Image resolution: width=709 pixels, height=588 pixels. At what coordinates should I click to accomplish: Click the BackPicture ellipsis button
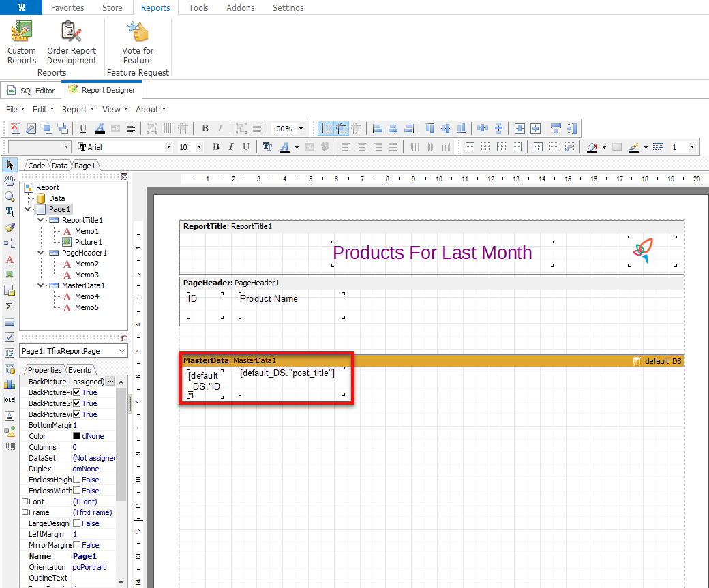110,382
